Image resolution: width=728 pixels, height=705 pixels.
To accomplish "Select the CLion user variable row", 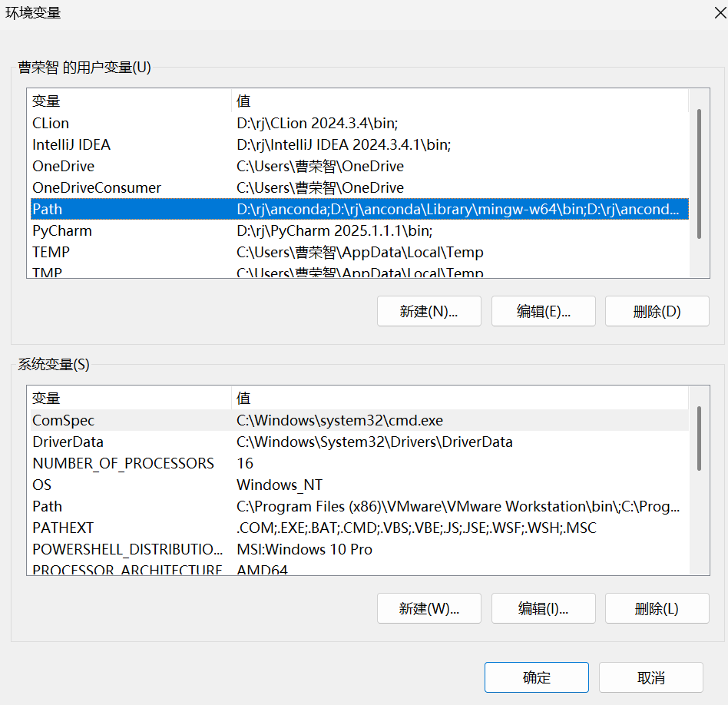I will click(x=360, y=123).
